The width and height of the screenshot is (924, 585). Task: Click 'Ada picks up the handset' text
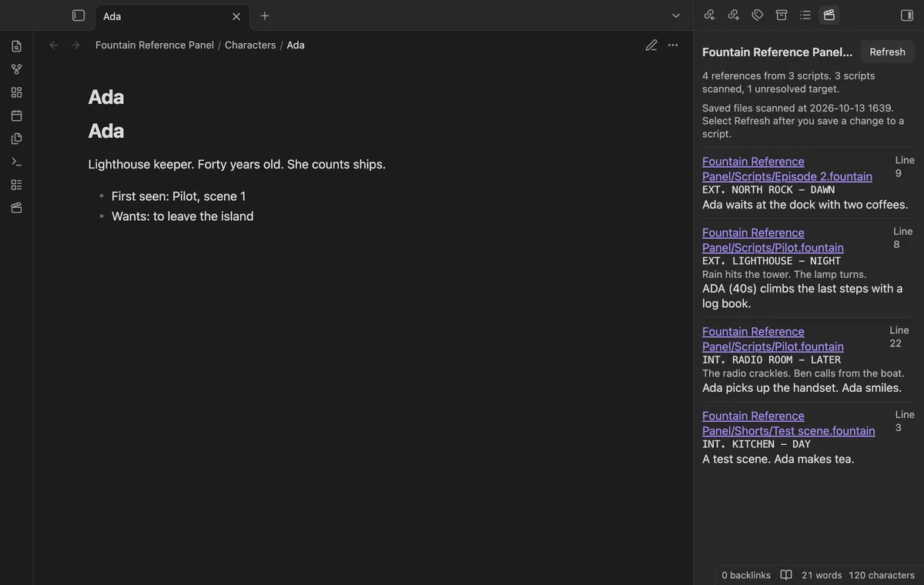[802, 388]
